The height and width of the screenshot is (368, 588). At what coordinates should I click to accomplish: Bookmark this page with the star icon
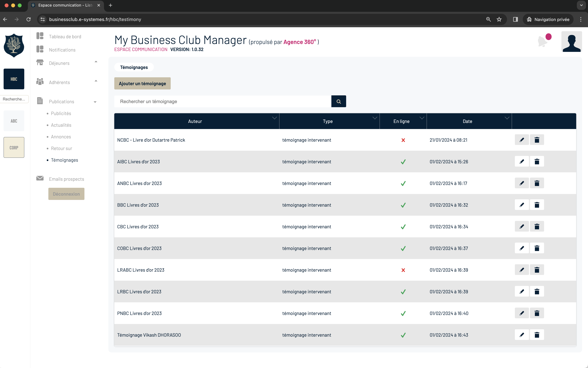pos(499,20)
